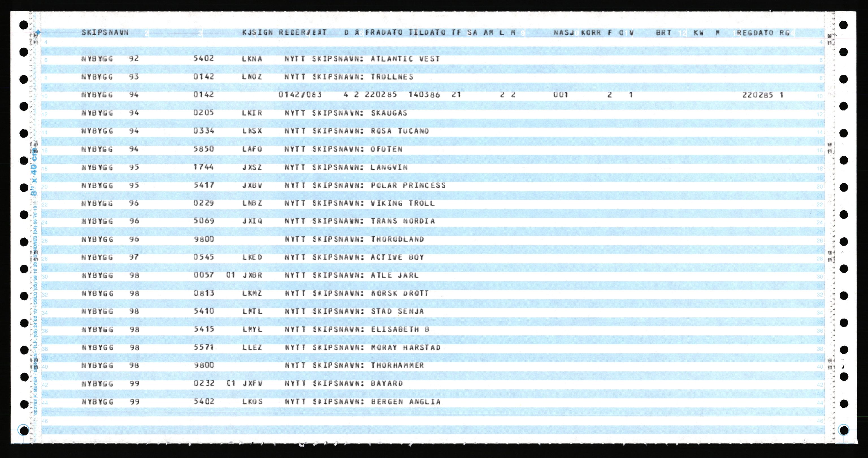868x458 pixels.
Task: Click NASJ value 001
Action: (x=561, y=95)
